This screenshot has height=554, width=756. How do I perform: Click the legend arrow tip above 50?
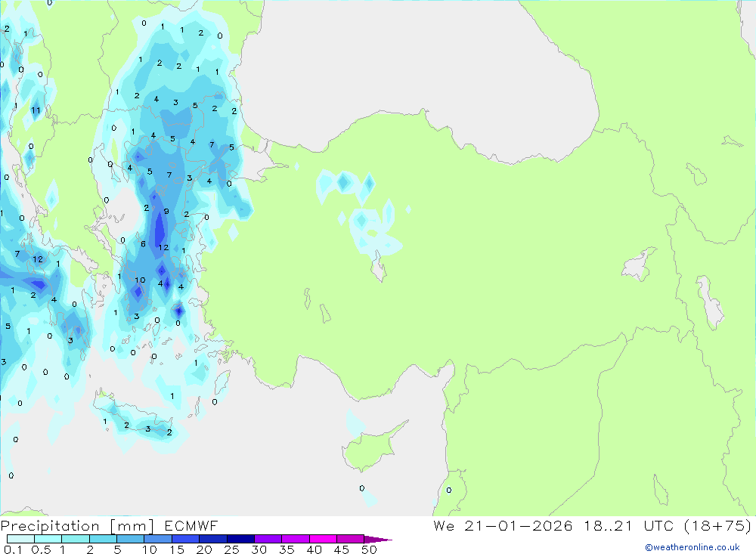tap(378, 539)
